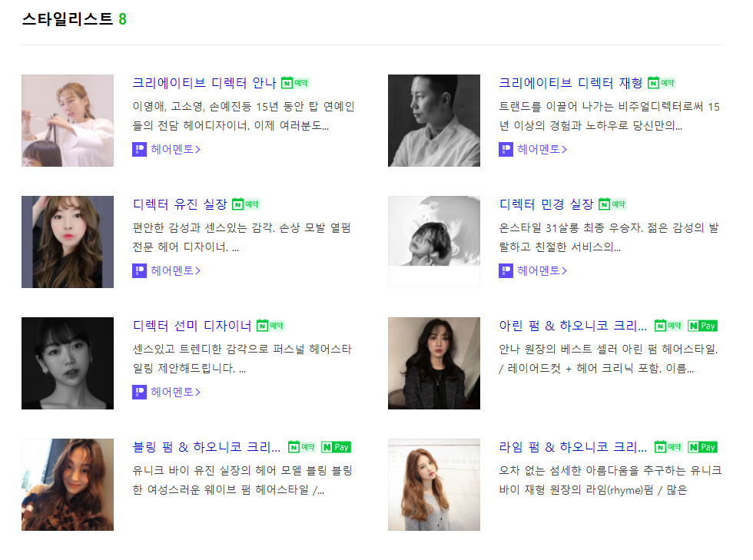Click the N Pay badge for 라임 펌
Screen dimensions: 753x560
(702, 447)
